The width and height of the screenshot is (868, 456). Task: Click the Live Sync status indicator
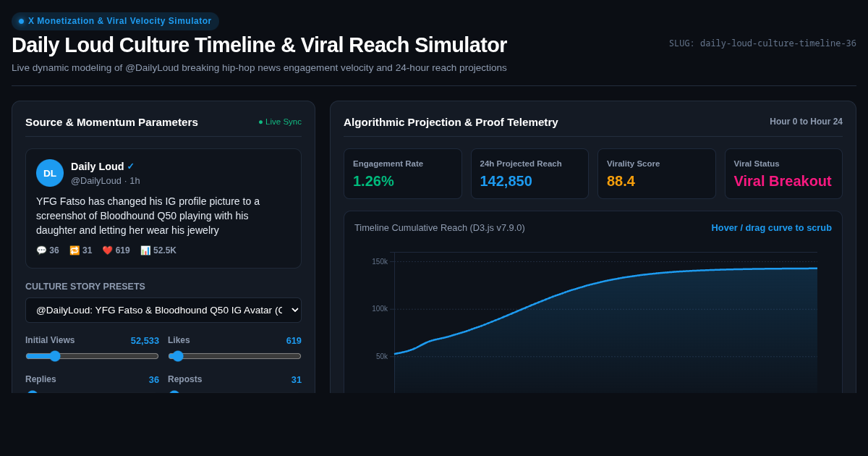pos(280,122)
